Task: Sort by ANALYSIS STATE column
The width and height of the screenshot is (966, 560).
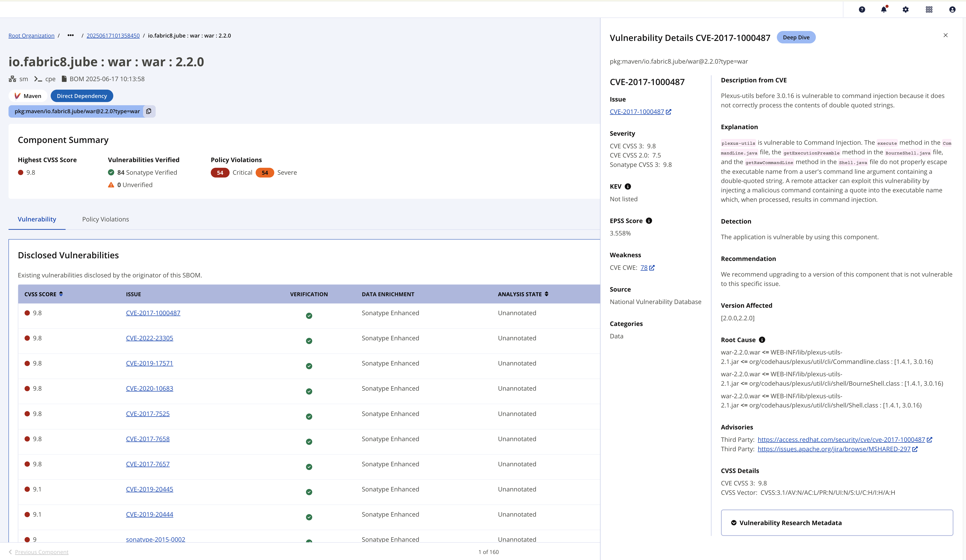Action: [523, 294]
